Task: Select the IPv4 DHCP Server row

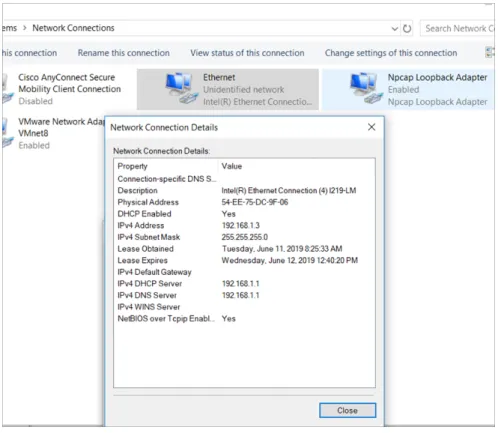Action: pyautogui.click(x=244, y=284)
